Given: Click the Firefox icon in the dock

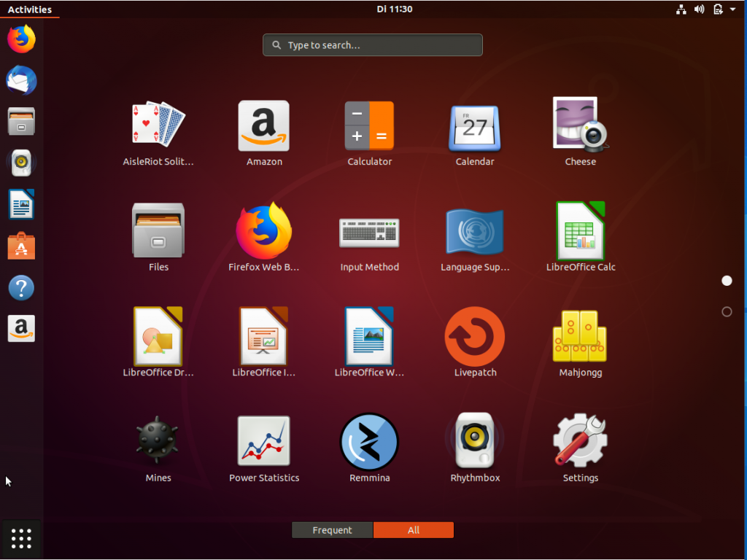Looking at the screenshot, I should click(x=21, y=39).
